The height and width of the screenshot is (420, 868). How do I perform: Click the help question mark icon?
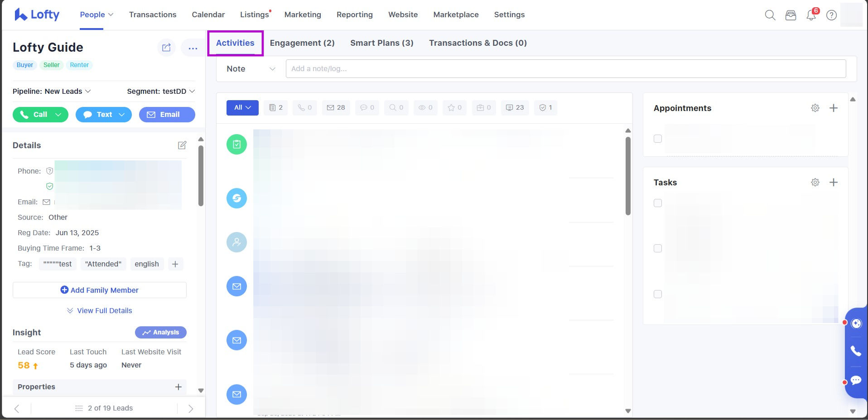[831, 15]
